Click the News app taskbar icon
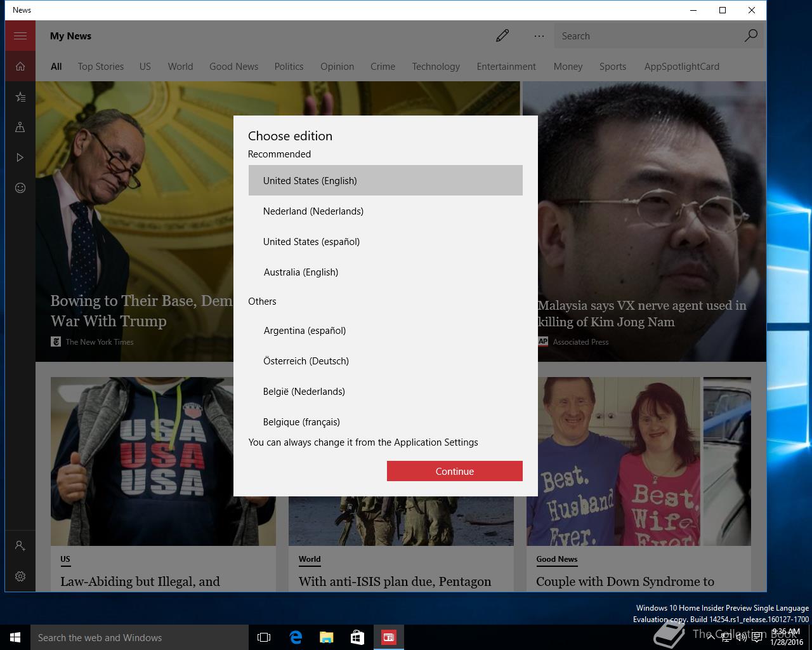This screenshot has height=650, width=812. coord(388,637)
